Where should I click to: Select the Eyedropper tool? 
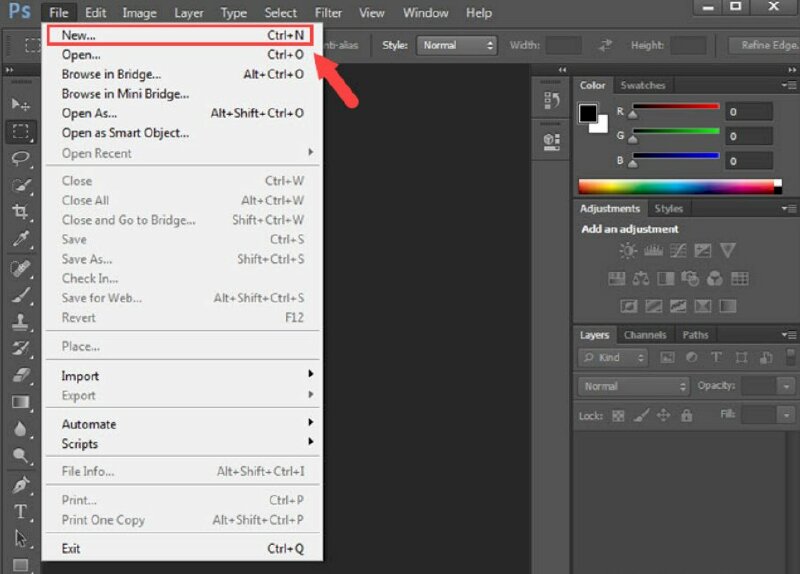(x=20, y=239)
